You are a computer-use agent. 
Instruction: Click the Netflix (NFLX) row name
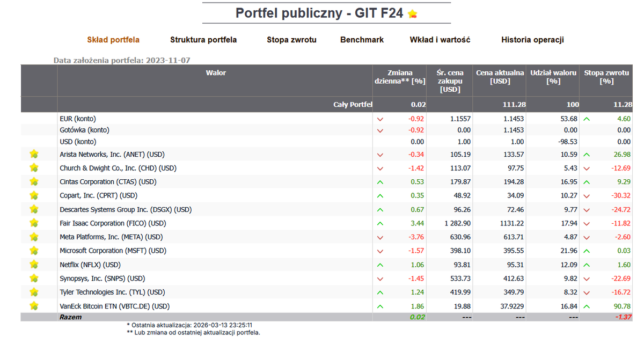(90, 264)
